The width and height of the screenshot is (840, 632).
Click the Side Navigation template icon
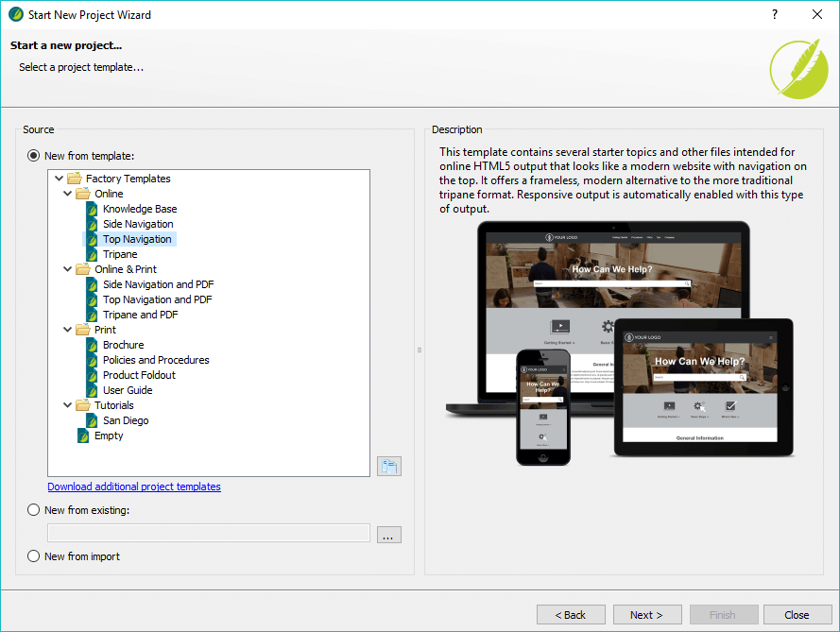[92, 224]
